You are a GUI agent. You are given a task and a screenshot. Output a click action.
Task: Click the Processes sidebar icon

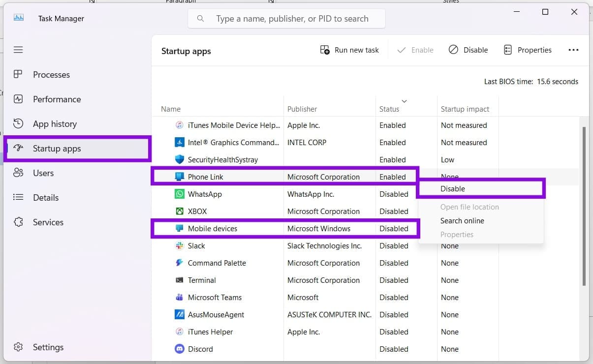18,74
